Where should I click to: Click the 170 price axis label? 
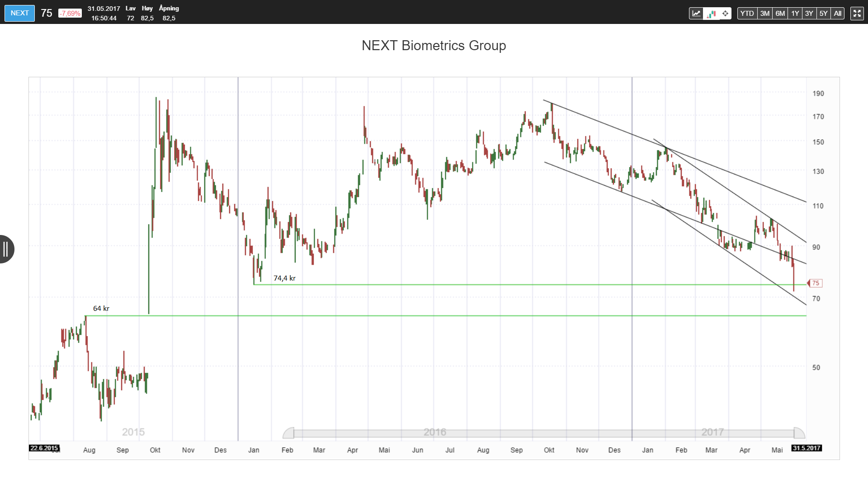point(818,117)
